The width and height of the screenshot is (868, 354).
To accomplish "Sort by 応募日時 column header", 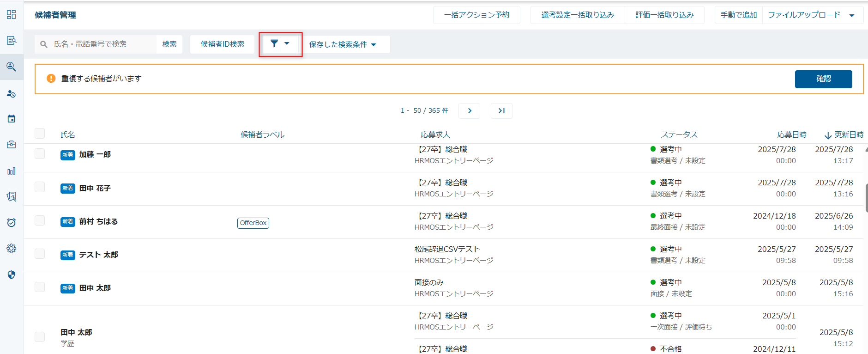I will coord(791,135).
